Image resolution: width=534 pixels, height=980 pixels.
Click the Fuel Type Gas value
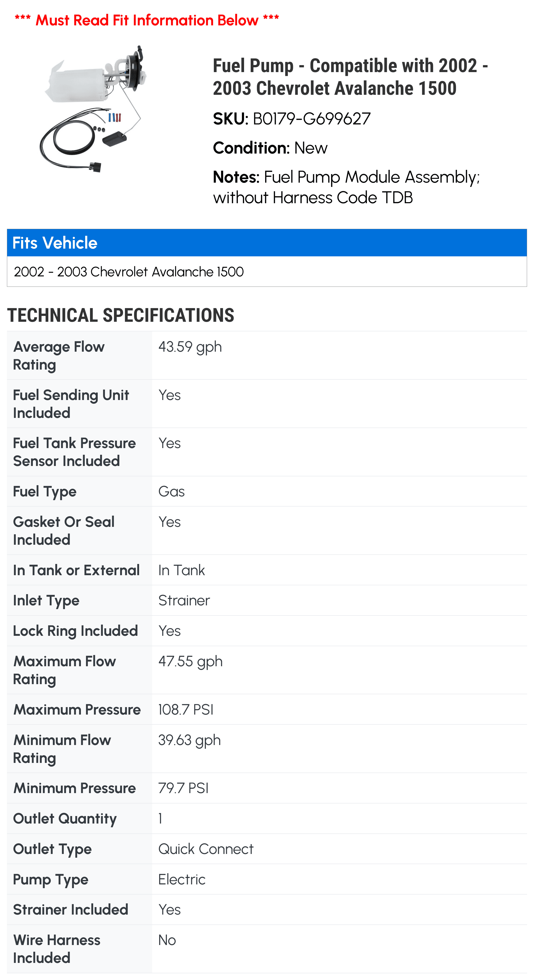171,492
